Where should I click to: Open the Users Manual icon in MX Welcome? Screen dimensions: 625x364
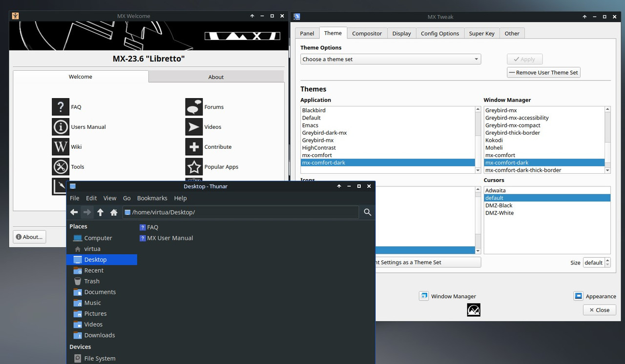point(61,127)
